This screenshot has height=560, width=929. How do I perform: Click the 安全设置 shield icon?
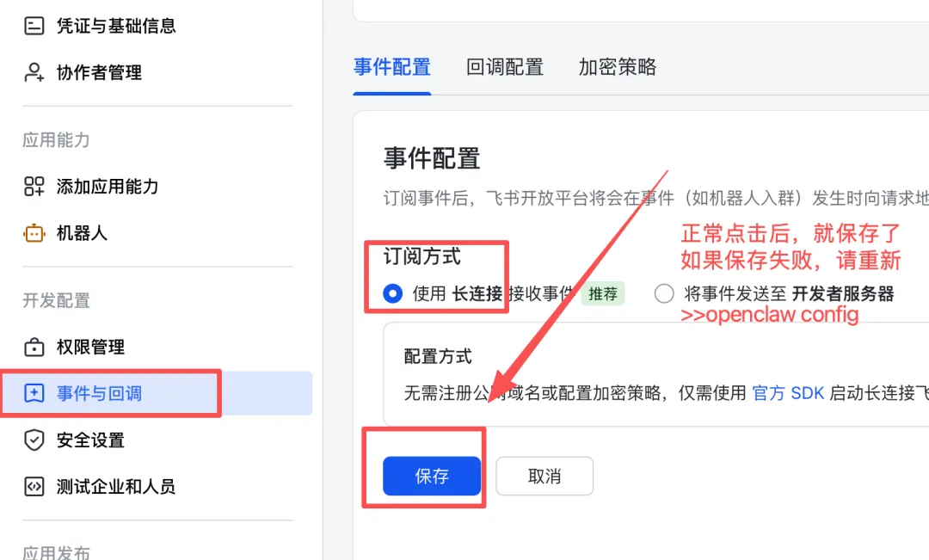click(34, 440)
